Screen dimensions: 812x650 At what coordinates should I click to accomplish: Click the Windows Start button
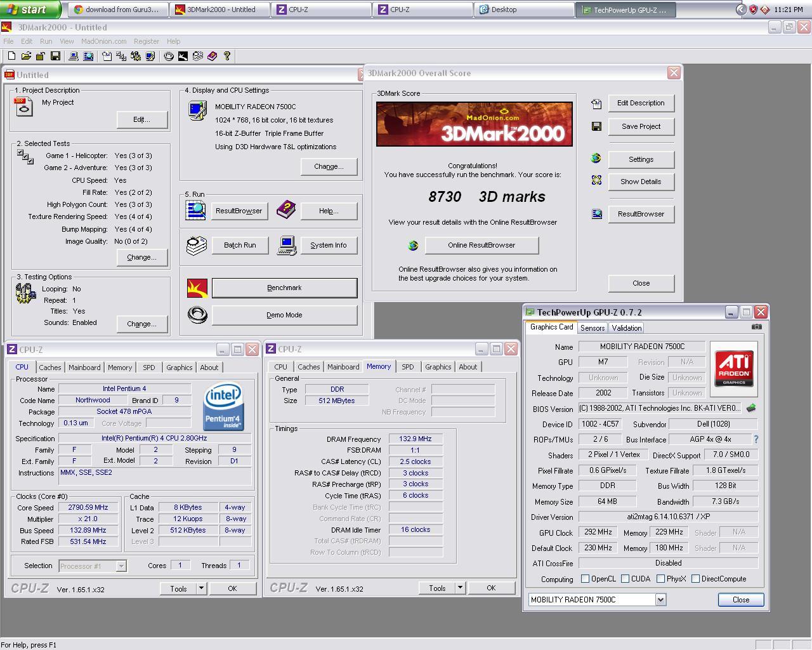tap(30, 10)
